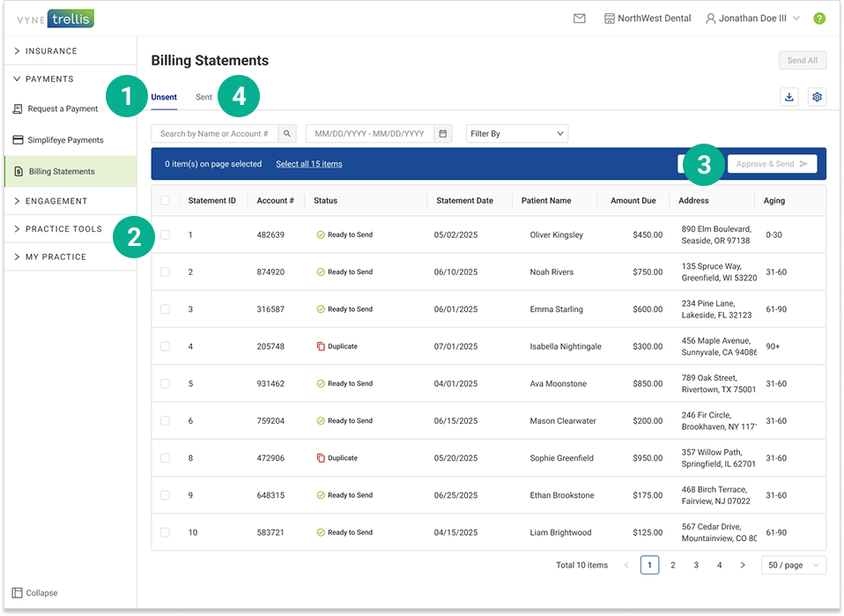Click the Search by Name or Account field
The image size is (844, 616).
pos(215,134)
